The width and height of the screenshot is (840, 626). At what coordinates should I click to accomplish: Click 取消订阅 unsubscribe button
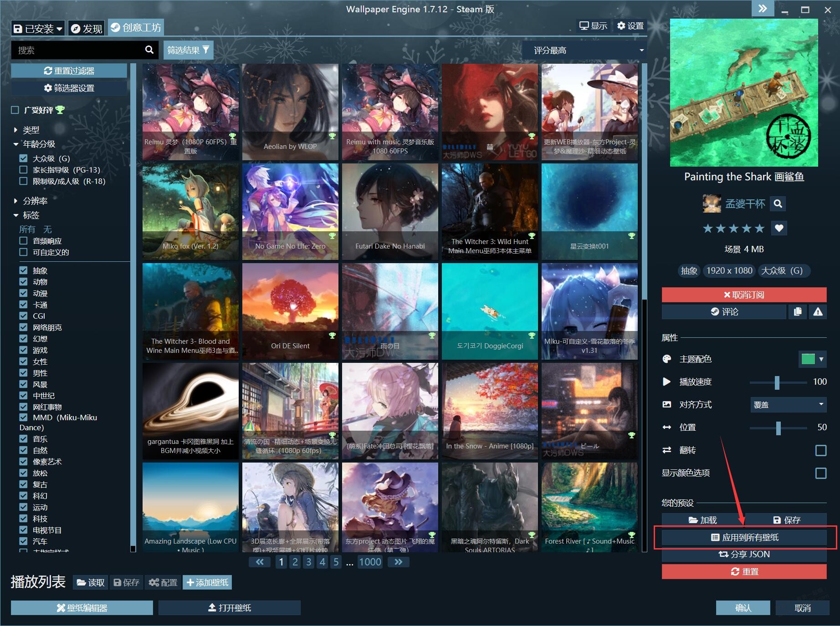coord(744,295)
